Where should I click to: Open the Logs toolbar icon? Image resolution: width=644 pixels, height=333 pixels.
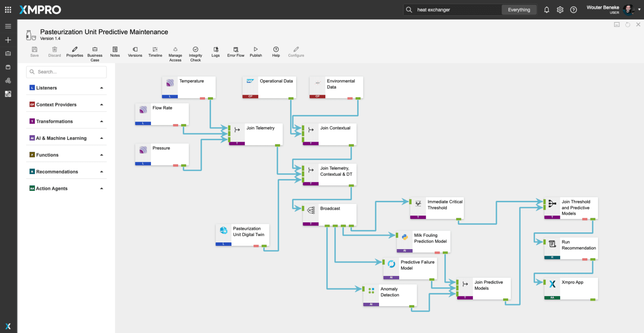click(216, 50)
